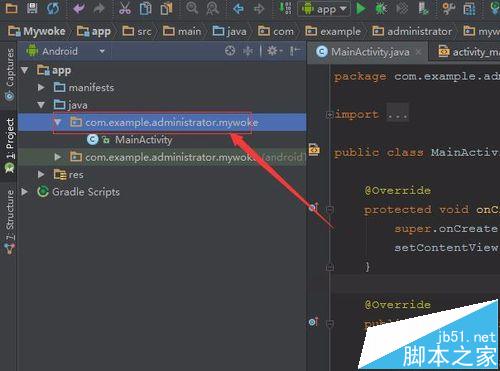Fold the onCreate method using gutter minus
The width and height of the screenshot is (500, 371).
pyautogui.click(x=330, y=210)
